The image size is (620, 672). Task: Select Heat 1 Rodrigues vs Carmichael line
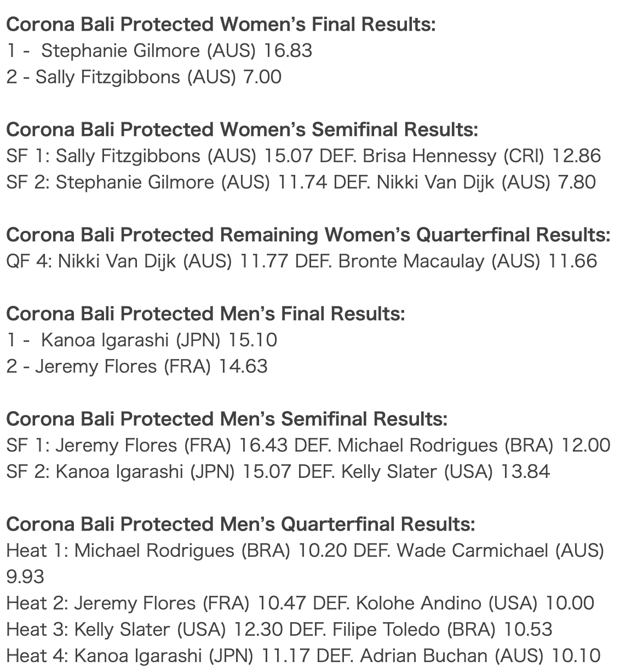[305, 551]
